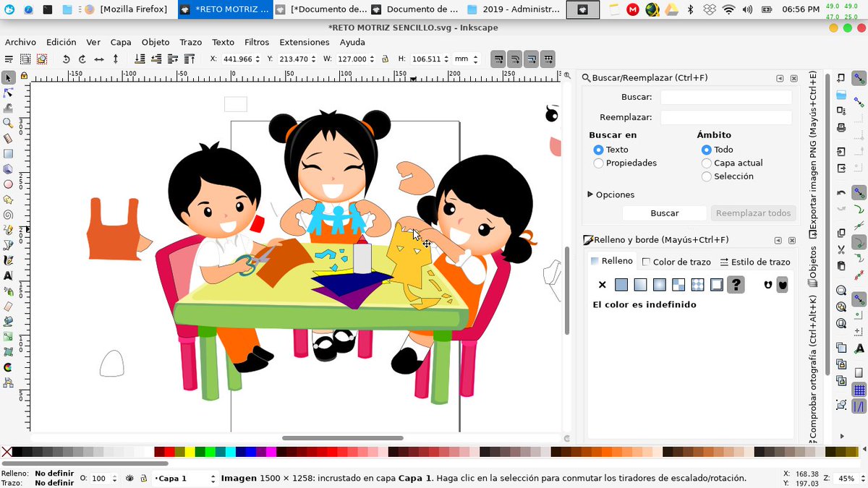868x488 pixels.
Task: Select the Selección radio option
Action: coord(706,176)
